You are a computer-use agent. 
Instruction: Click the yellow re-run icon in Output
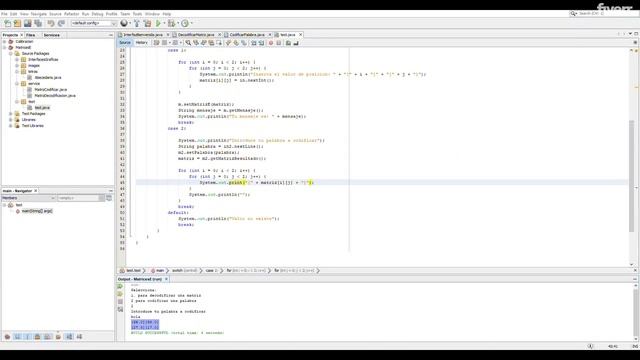[x=120, y=294]
